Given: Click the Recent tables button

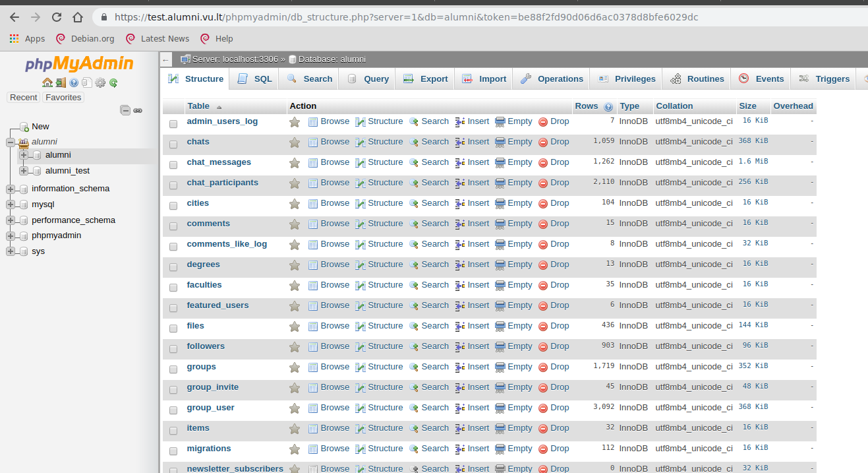Looking at the screenshot, I should (24, 98).
